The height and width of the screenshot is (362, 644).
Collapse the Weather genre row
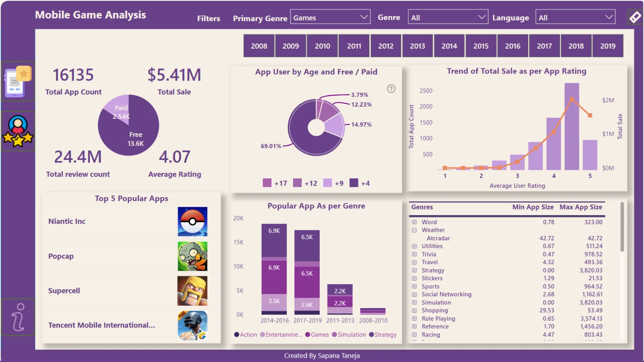[414, 230]
